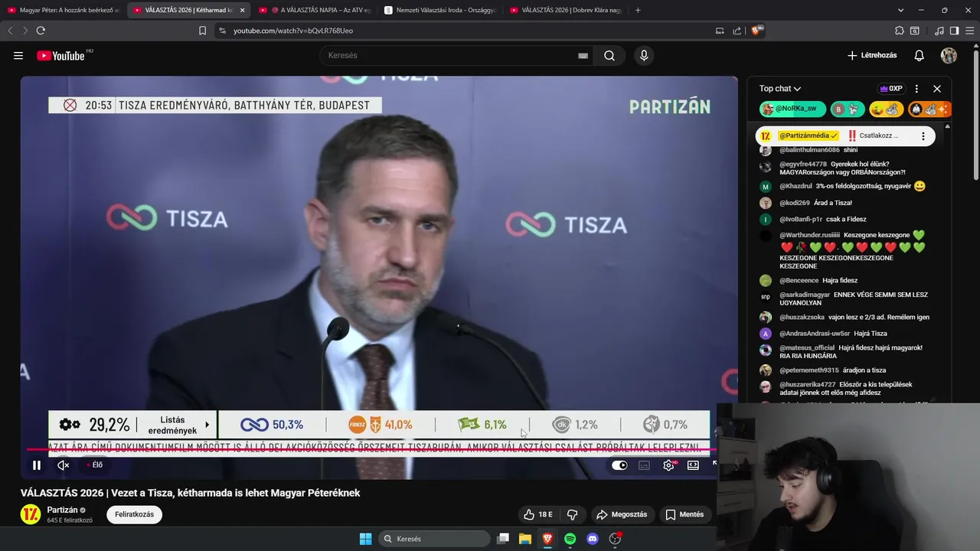Open the account avatar menu
980x551 pixels.
(x=949, y=55)
